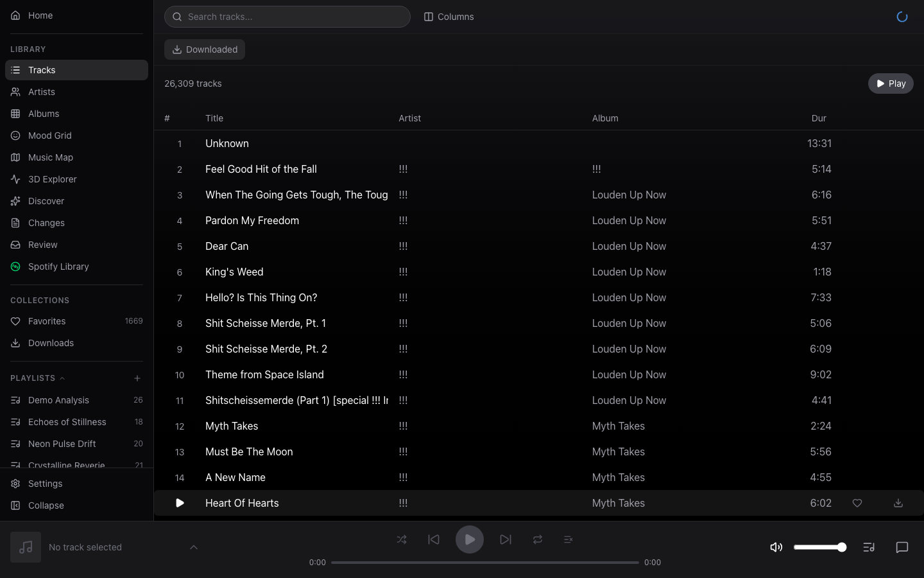Open the Columns chooser
The image size is (924, 578).
point(449,17)
